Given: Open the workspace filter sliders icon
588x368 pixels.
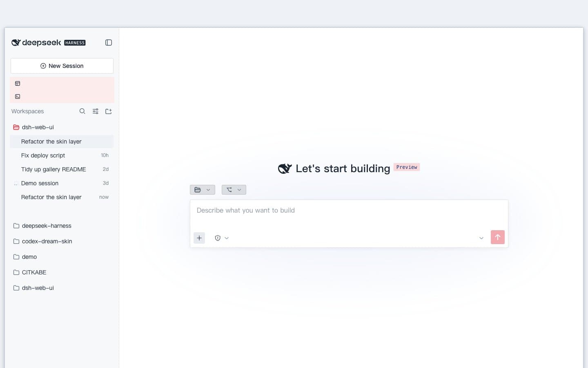Looking at the screenshot, I should tap(96, 111).
